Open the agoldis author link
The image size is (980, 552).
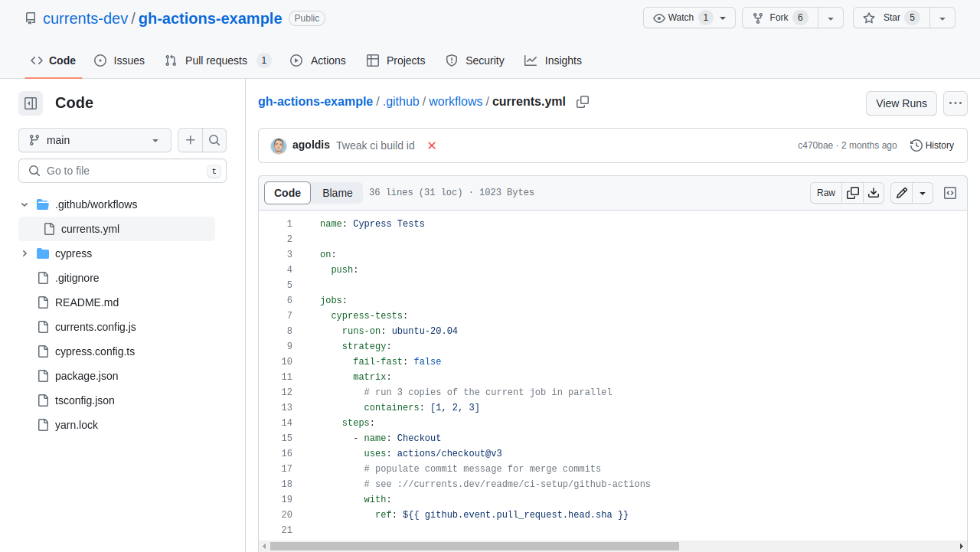311,145
